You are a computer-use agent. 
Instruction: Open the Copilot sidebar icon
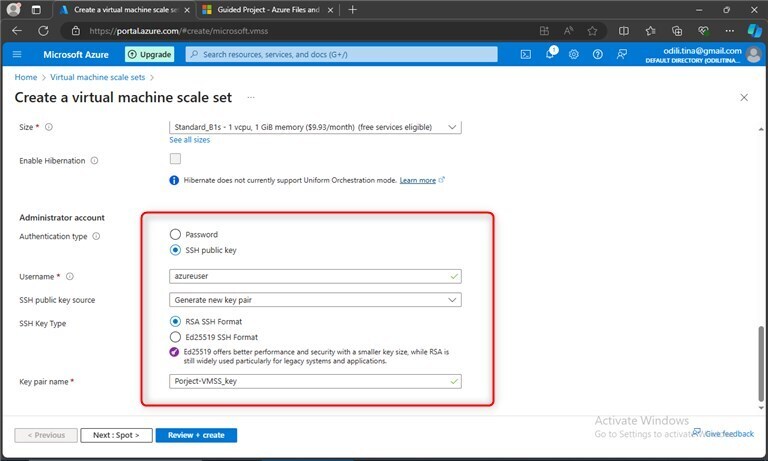point(754,31)
